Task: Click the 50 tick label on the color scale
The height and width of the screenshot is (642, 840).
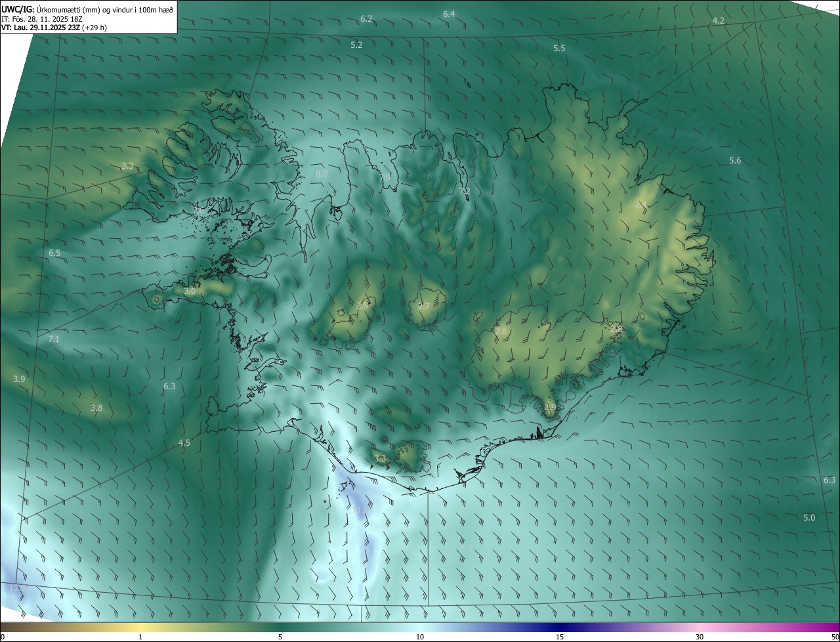Action: click(x=835, y=637)
